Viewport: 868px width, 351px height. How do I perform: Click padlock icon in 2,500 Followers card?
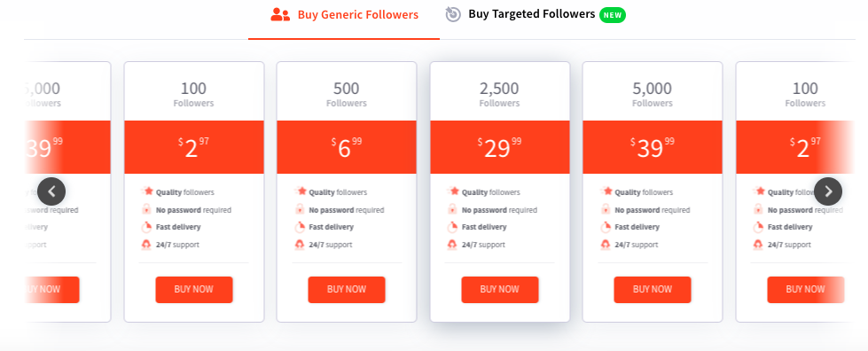click(452, 209)
